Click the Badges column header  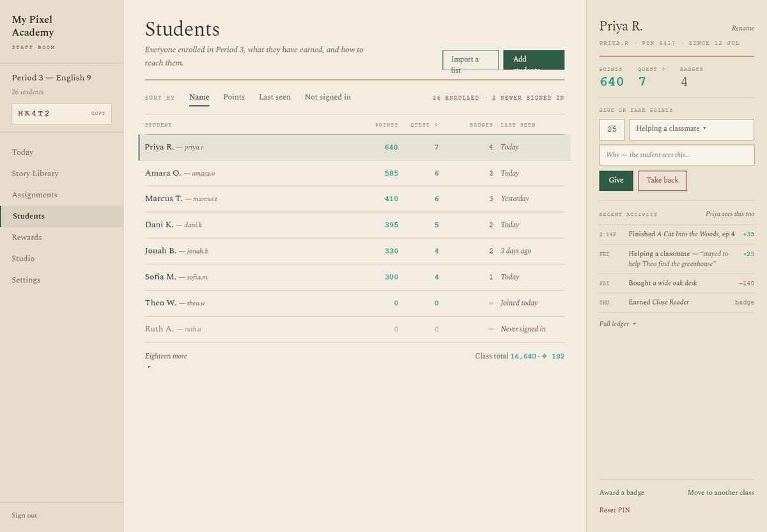click(481, 125)
